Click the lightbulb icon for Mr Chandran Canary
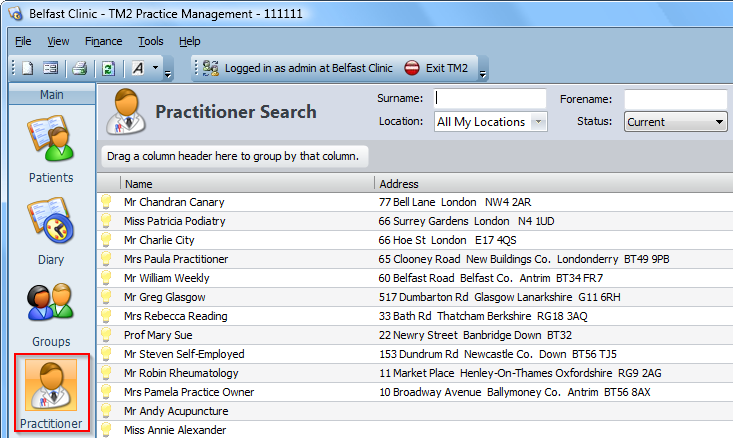 pos(106,201)
